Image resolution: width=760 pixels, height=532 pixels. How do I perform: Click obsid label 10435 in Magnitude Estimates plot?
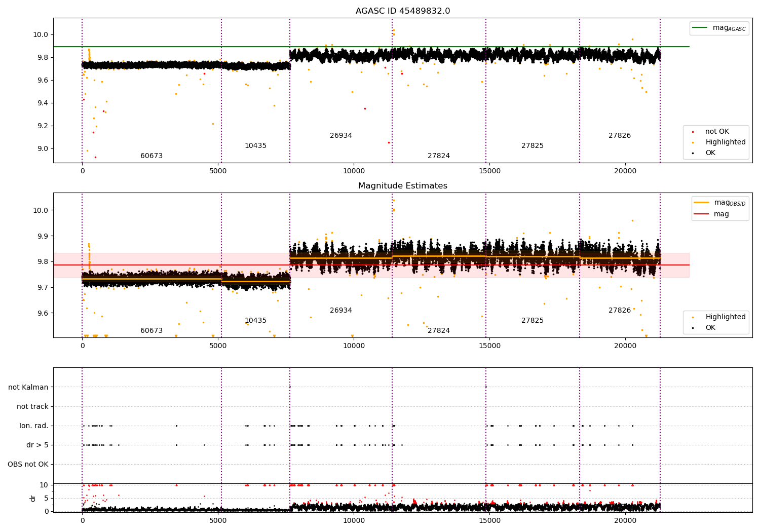pyautogui.click(x=255, y=321)
